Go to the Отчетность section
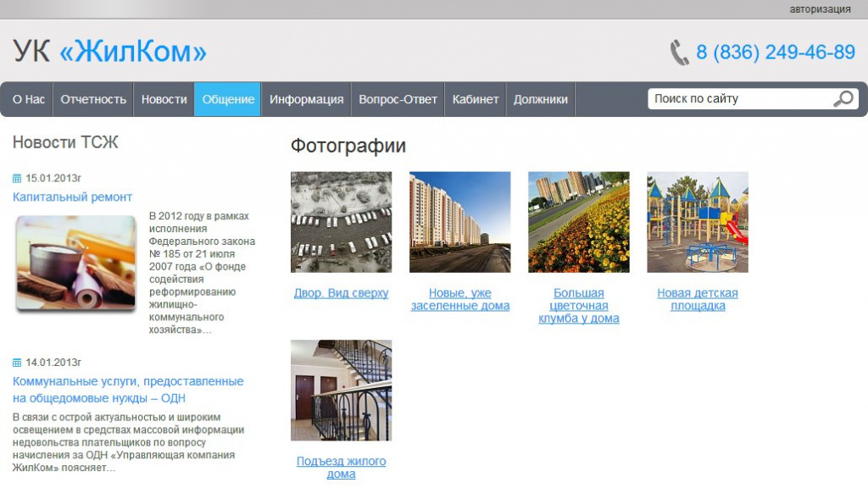Image resolution: width=868 pixels, height=488 pixels. pos(93,99)
